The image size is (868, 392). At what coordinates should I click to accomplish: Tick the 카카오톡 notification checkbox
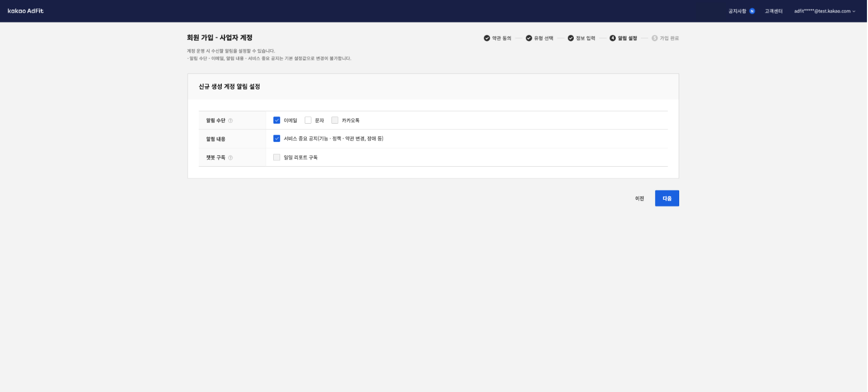(335, 121)
